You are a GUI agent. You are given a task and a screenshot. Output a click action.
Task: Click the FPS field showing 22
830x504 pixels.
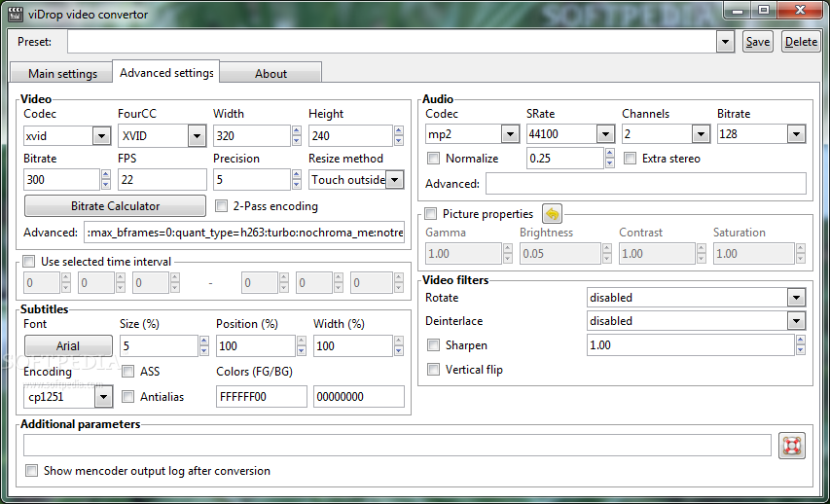[x=162, y=180]
